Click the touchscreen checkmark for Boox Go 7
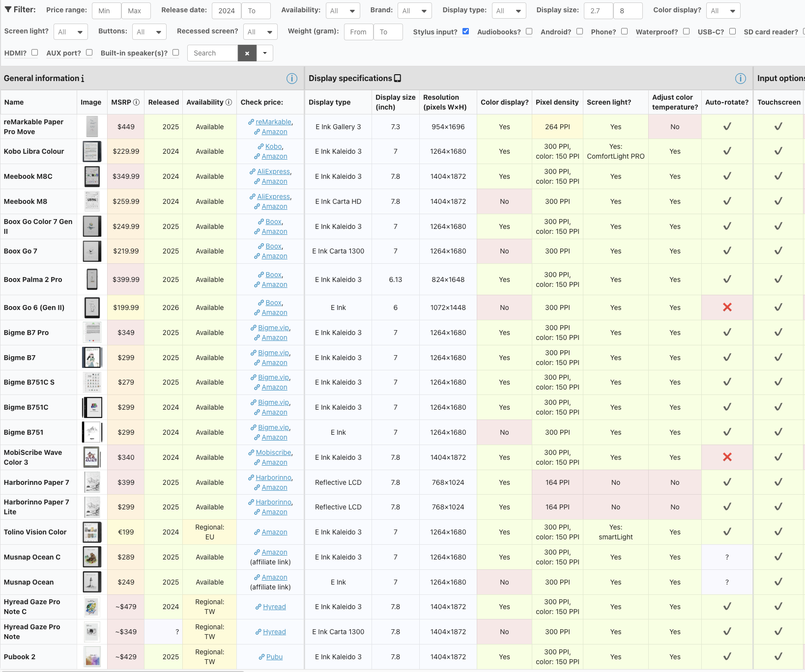Image resolution: width=805 pixels, height=672 pixels. [x=778, y=251]
